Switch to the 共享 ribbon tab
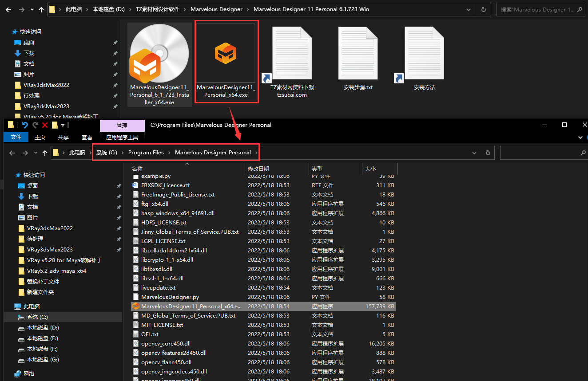 pos(64,137)
